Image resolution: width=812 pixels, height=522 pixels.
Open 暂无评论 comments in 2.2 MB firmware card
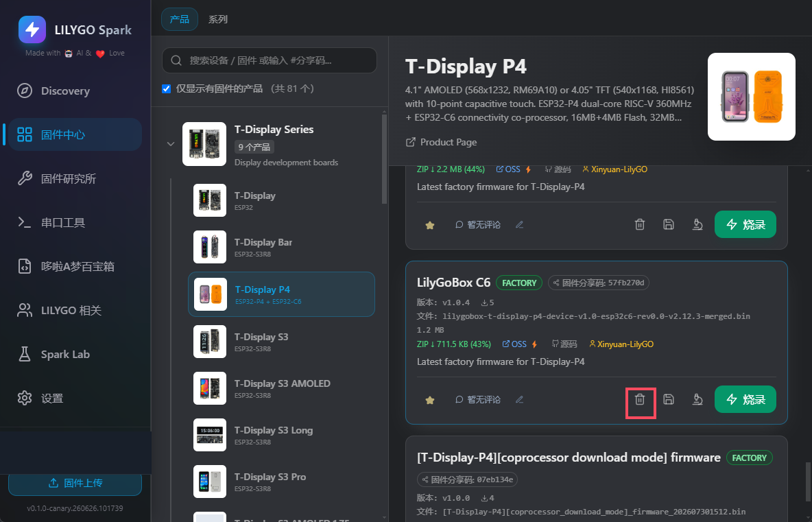click(478, 224)
